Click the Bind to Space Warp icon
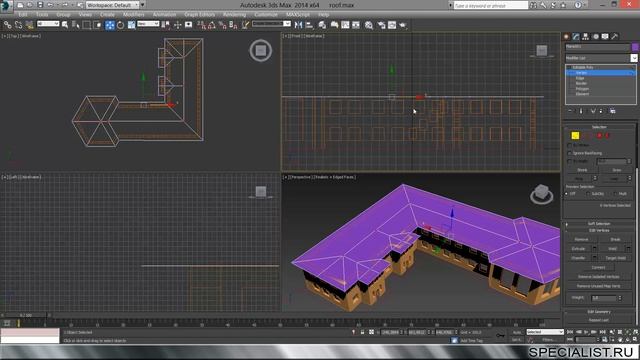The image size is (640, 360). pos(29,25)
